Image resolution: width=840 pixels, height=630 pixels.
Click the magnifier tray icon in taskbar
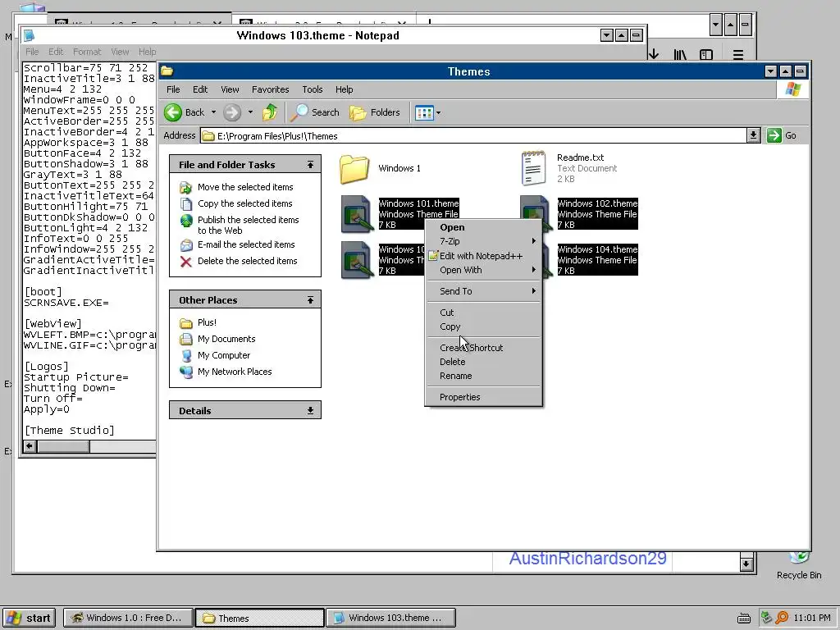coord(782,618)
